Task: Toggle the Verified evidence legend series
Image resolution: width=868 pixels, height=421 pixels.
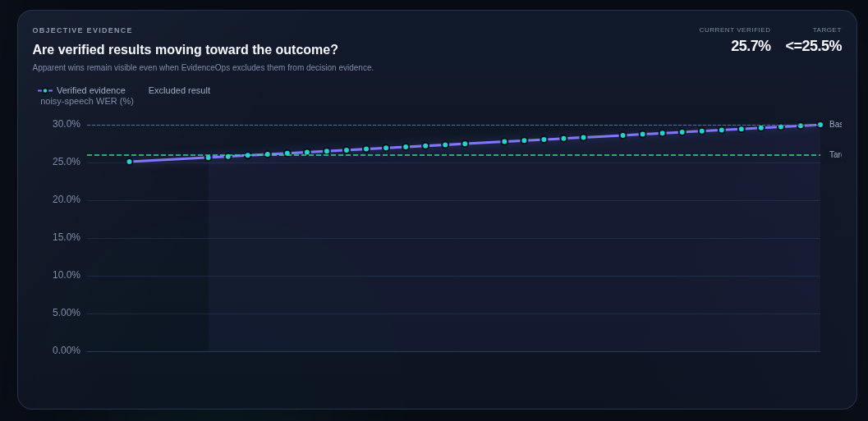Action: tap(81, 91)
